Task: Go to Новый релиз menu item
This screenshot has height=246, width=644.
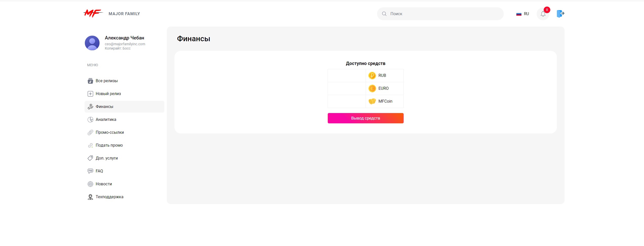Action: click(x=108, y=94)
